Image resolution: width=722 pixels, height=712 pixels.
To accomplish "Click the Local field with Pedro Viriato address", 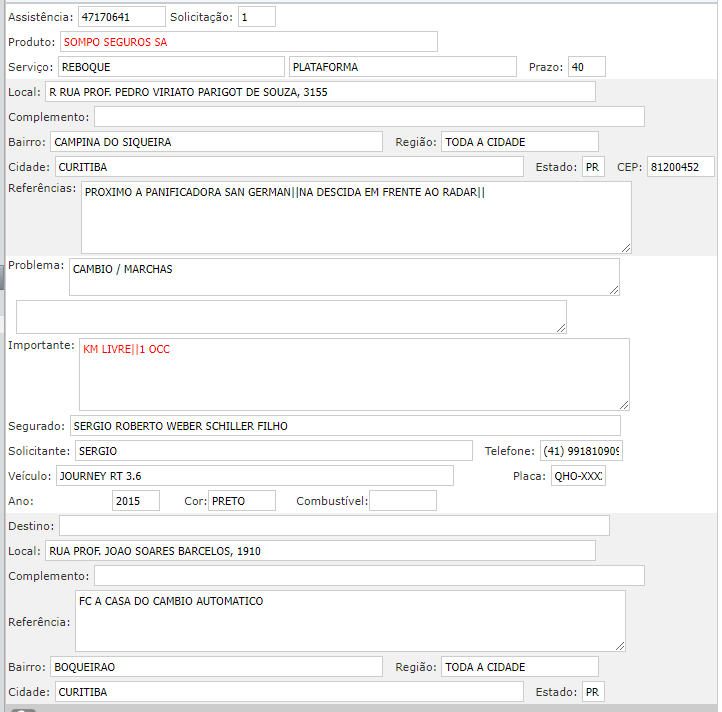I will point(320,92).
